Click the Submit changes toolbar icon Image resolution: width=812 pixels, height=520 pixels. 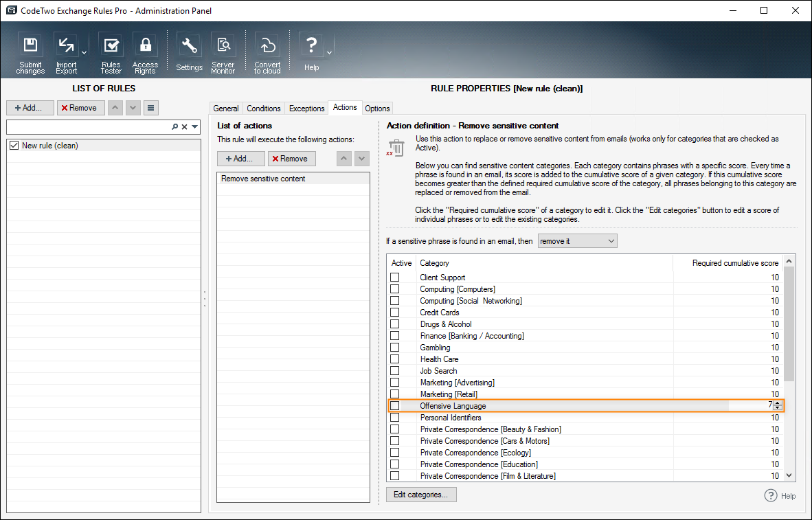(x=30, y=53)
